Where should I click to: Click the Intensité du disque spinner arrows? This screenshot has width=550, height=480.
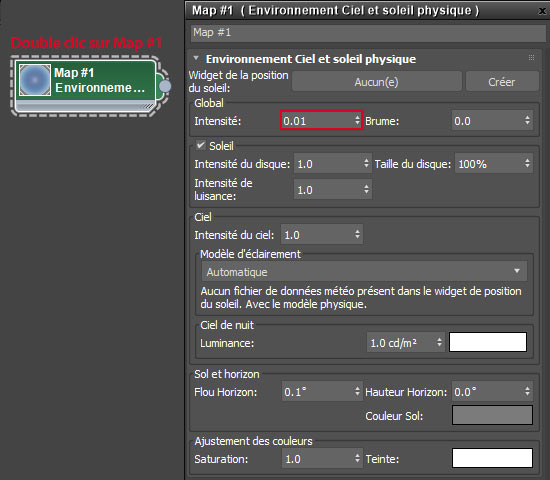pyautogui.click(x=366, y=163)
